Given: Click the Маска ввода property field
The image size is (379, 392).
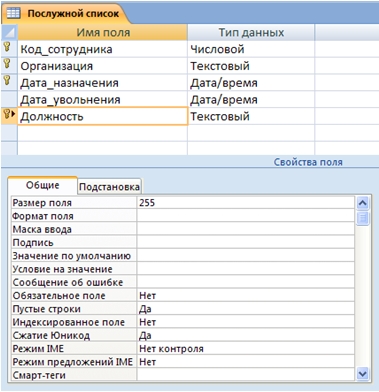Looking at the screenshot, I should [246, 229].
